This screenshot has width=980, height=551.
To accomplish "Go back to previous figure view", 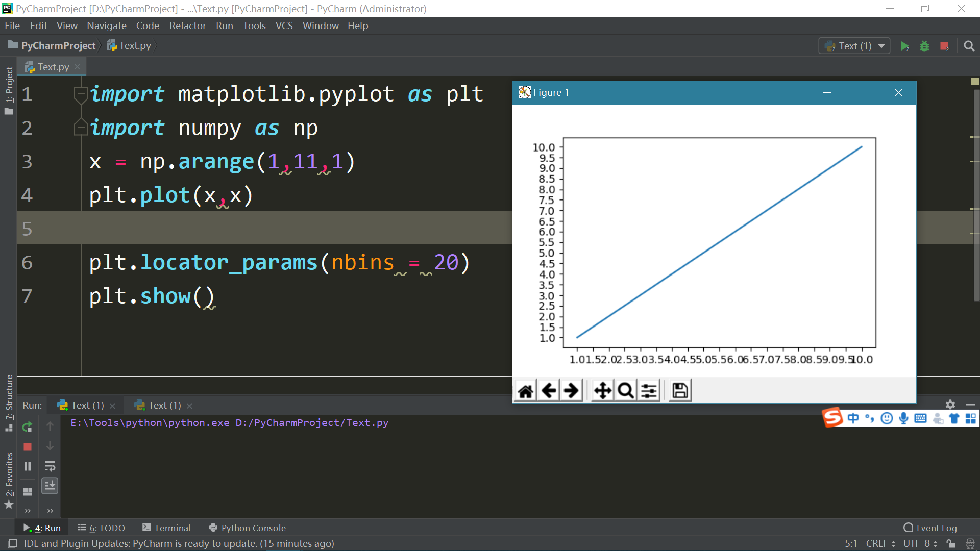I will pos(549,391).
